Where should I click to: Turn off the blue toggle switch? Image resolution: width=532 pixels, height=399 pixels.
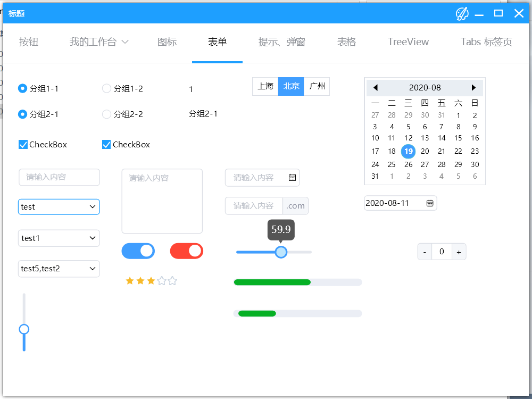(138, 251)
